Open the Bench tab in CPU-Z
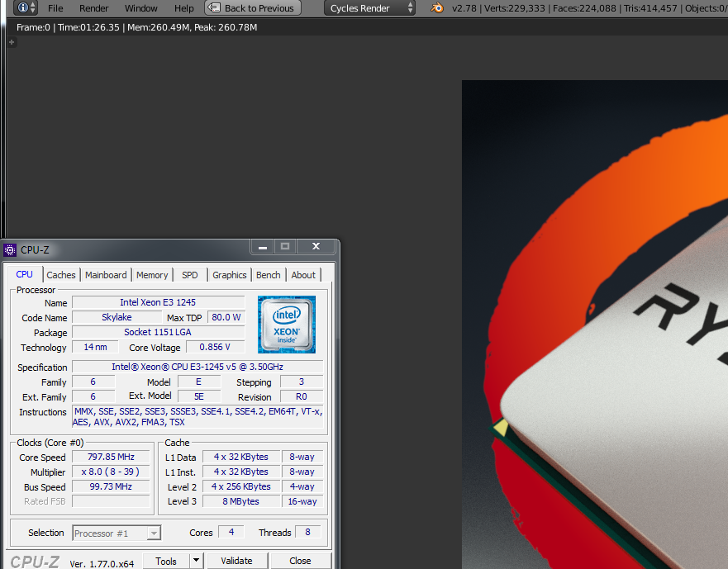 point(269,275)
